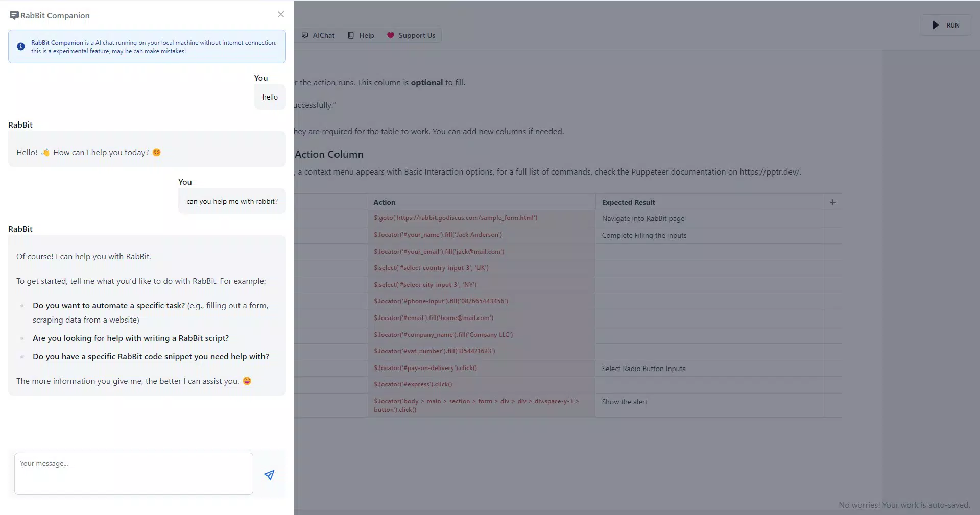This screenshot has width=980, height=515.
Task: Click the chat icon beside AIChat
Action: tap(305, 35)
